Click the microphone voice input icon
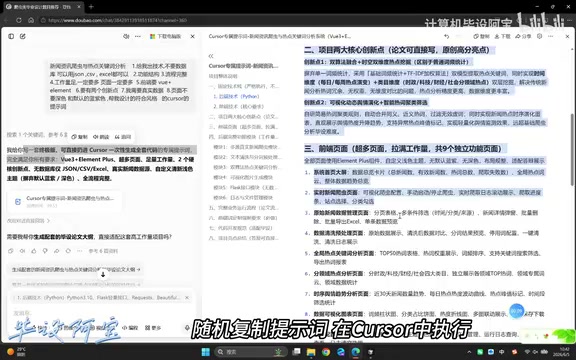This screenshot has height=360, width=576. (x=187, y=328)
